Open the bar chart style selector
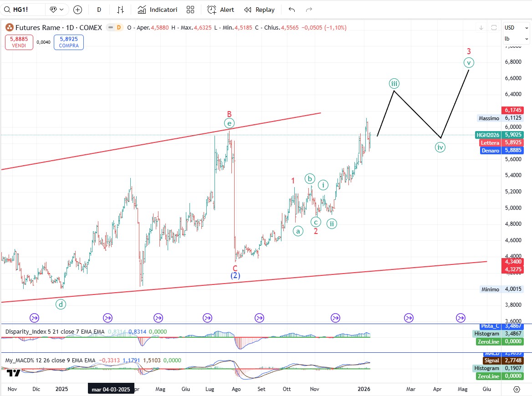 (x=120, y=10)
